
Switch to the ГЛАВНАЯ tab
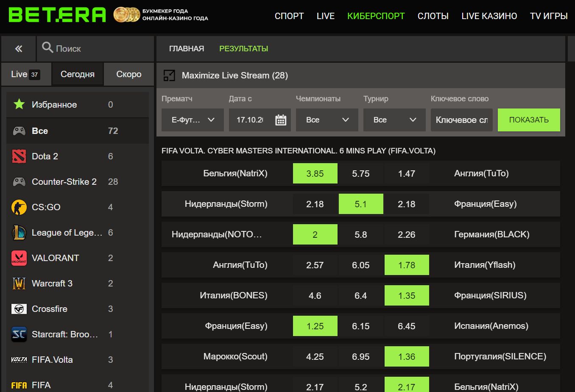point(187,49)
